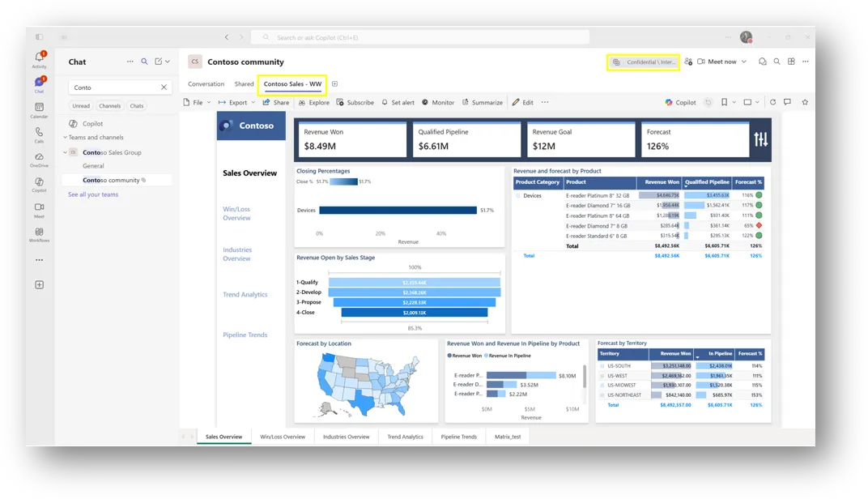Add a new tab with plus icon
This screenshot has height=499, width=868.
click(335, 84)
